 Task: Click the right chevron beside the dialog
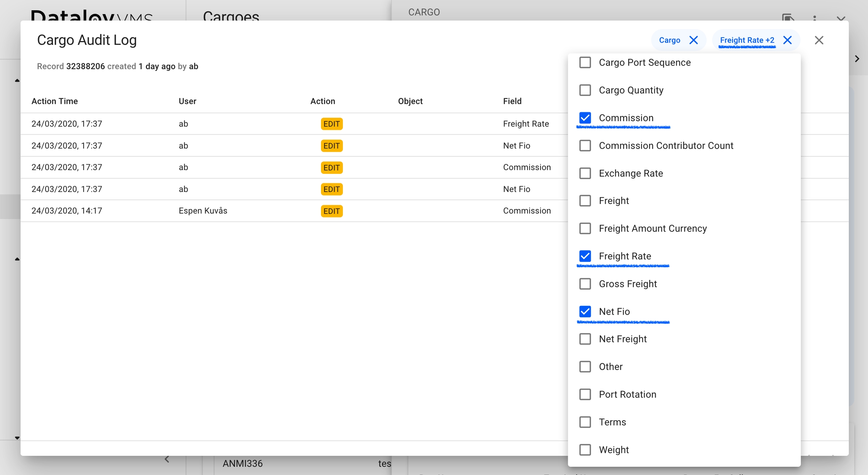point(857,59)
